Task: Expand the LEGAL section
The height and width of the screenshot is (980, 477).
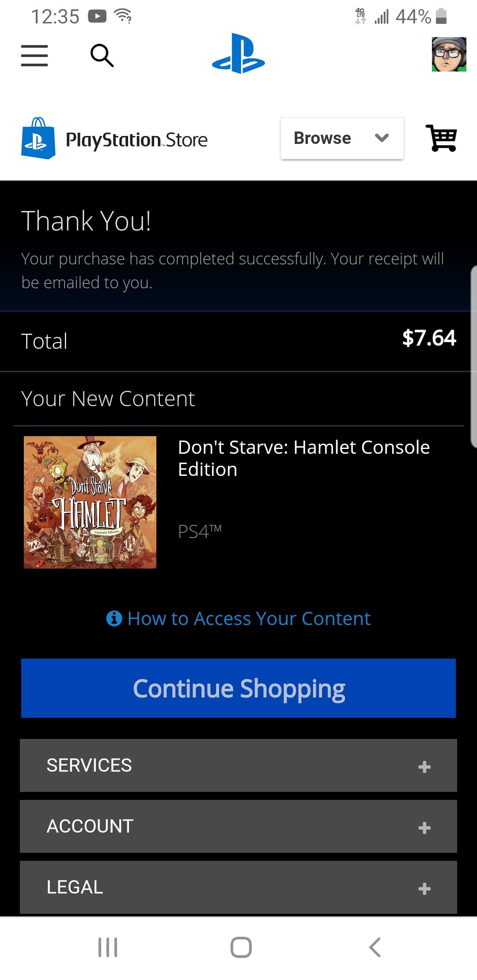Action: coord(238,887)
